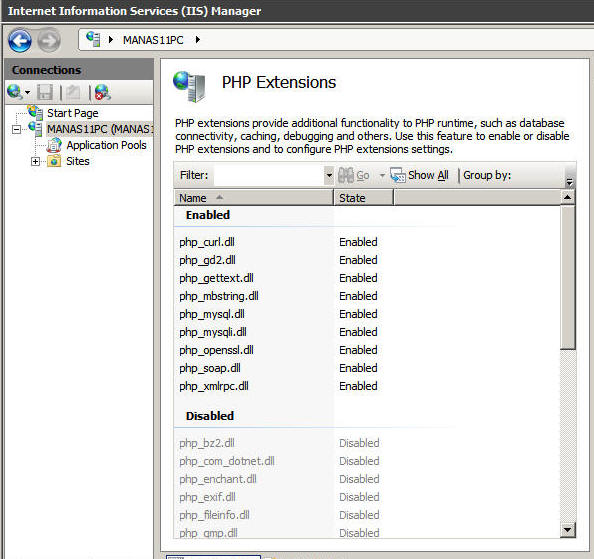Click the binoculars Go icon

(x=345, y=175)
